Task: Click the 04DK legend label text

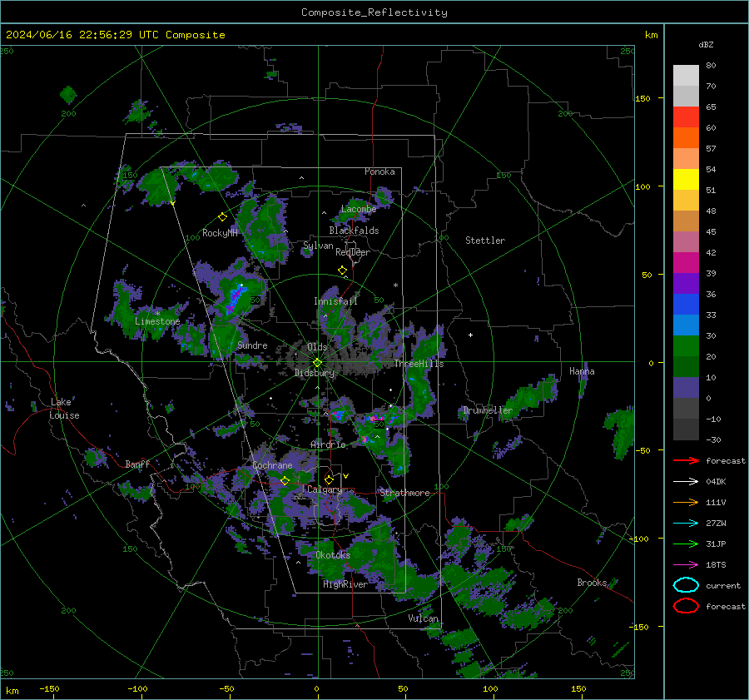Action: pos(716,482)
